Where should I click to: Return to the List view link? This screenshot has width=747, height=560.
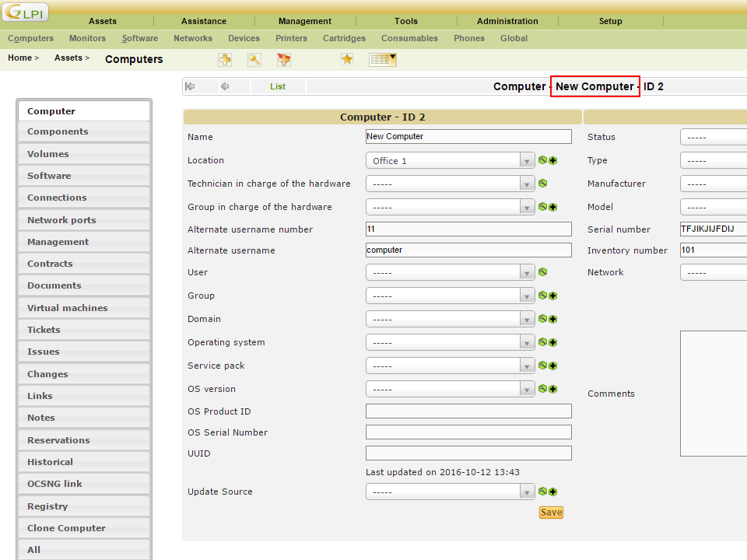[x=278, y=86]
